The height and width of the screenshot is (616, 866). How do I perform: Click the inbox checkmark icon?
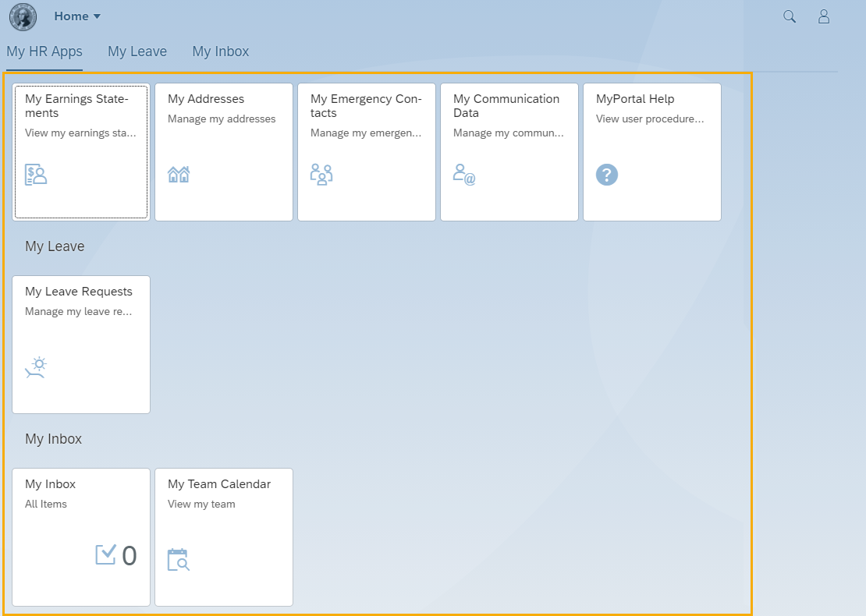106,554
